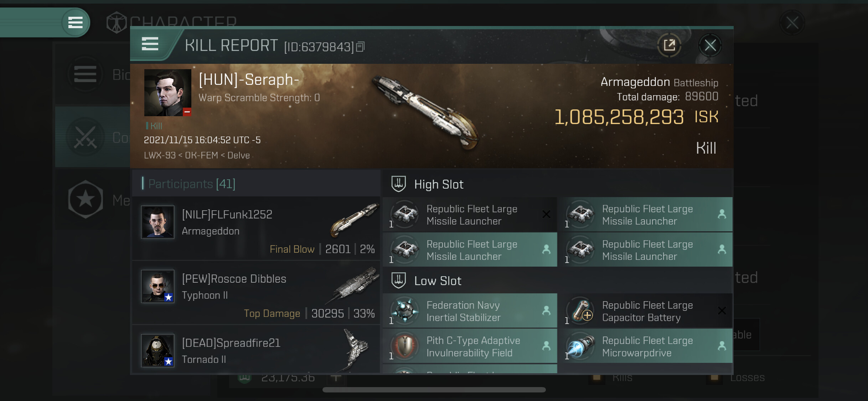View [HUN]-Seraph- victim portrait
868x401 pixels.
(x=167, y=93)
